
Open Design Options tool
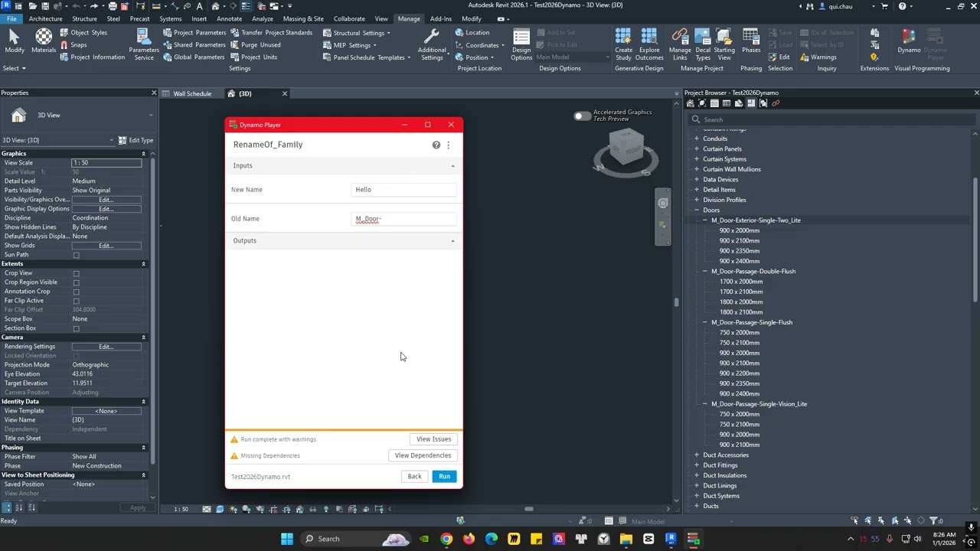(x=521, y=45)
